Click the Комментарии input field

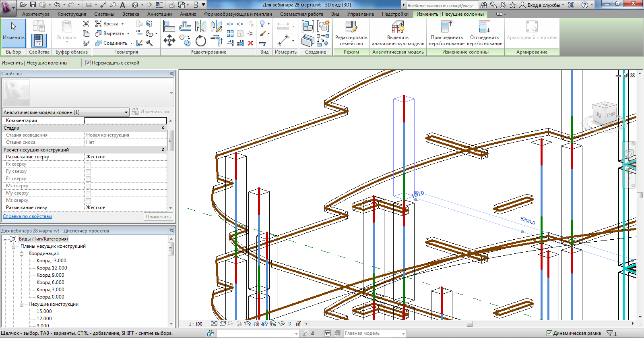coord(125,120)
